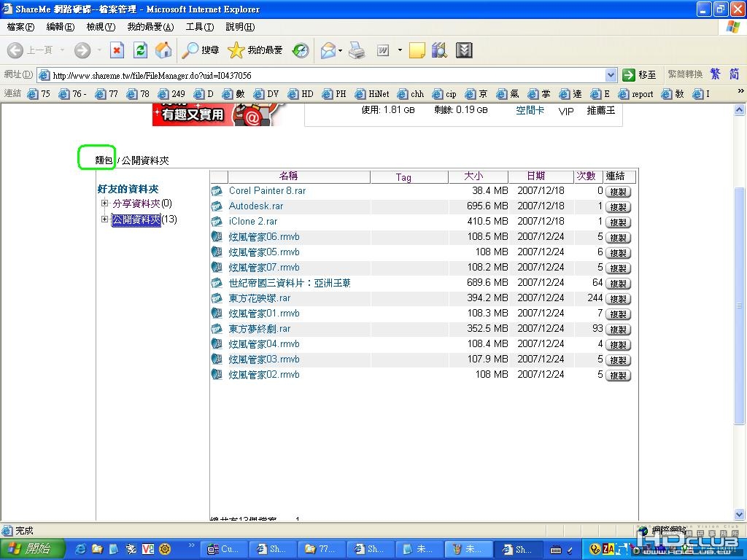Open the Forward button history dropdown
Viewport: 747px width, 560px height.
[x=99, y=50]
